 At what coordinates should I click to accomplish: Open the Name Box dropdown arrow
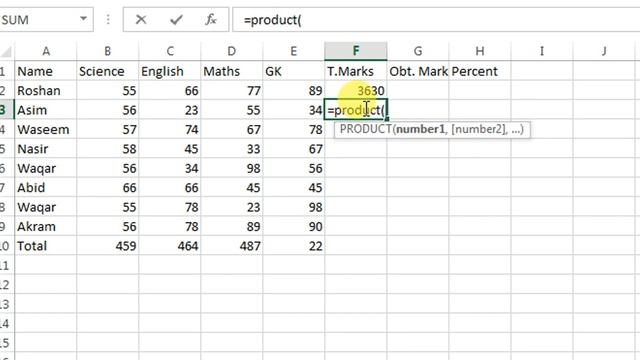pyautogui.click(x=83, y=19)
